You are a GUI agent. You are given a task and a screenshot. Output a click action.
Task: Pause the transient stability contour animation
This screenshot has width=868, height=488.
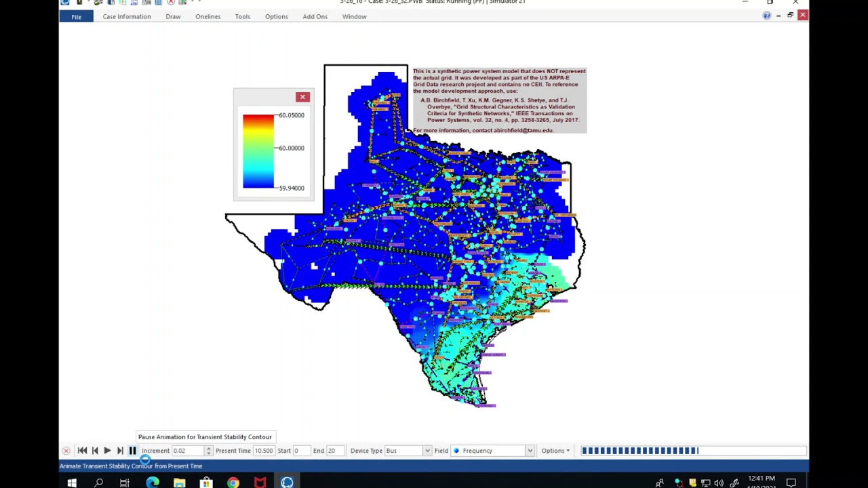click(x=132, y=451)
